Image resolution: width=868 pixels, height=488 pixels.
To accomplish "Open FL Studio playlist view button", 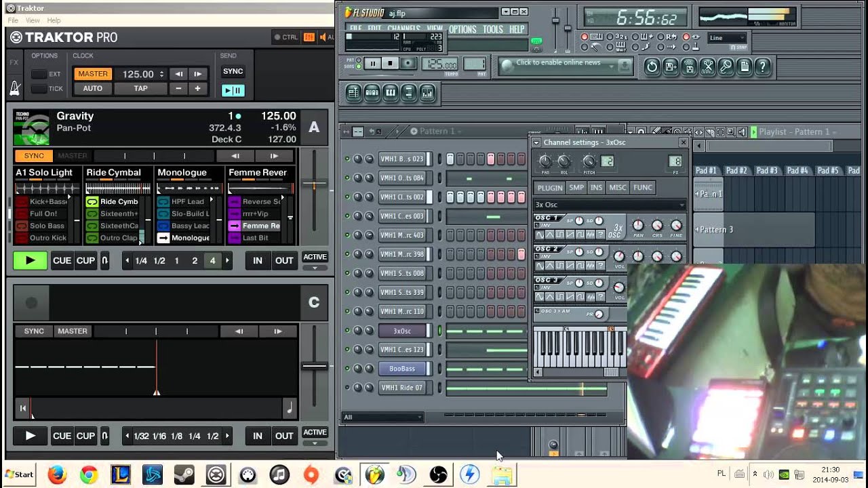I will click(x=353, y=93).
